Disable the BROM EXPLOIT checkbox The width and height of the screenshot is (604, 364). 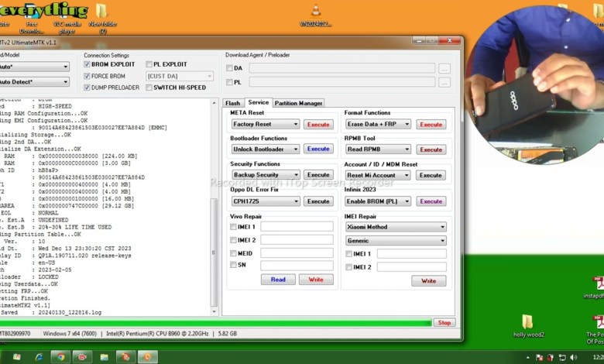[x=87, y=64]
